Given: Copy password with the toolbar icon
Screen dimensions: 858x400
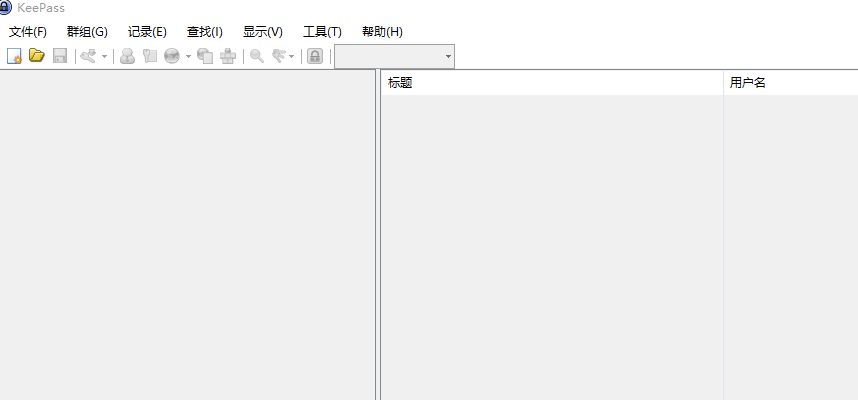Looking at the screenshot, I should click(150, 56).
